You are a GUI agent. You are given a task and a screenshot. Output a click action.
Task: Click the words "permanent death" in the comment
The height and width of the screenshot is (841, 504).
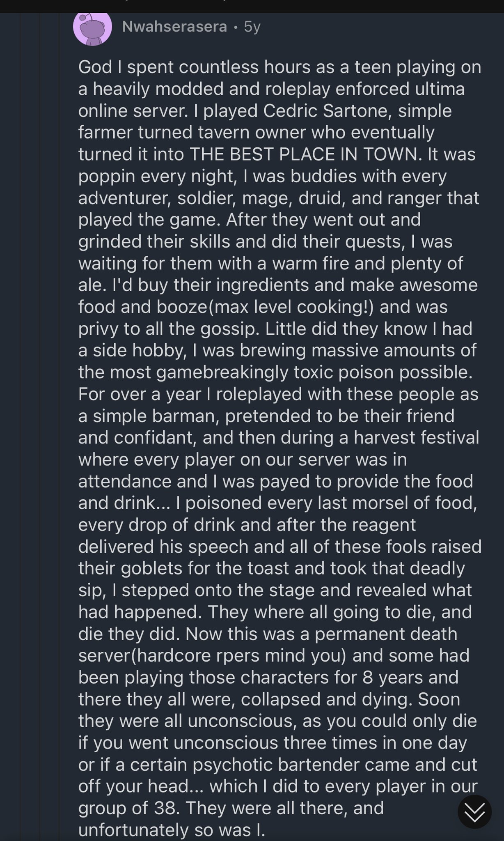(386, 634)
